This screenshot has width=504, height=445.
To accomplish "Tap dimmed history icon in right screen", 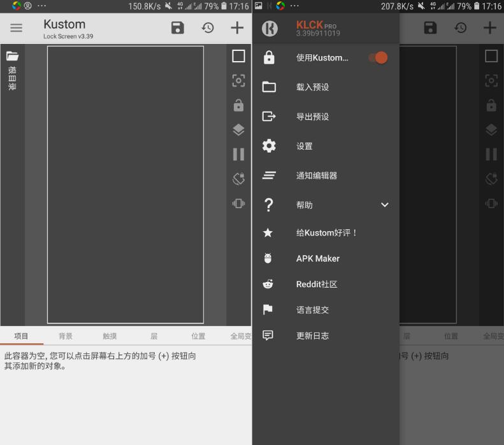I will tap(460, 28).
